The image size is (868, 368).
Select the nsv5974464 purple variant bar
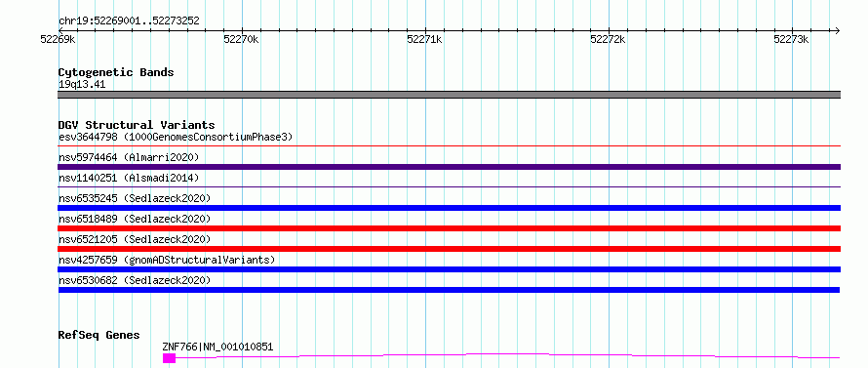(x=449, y=167)
